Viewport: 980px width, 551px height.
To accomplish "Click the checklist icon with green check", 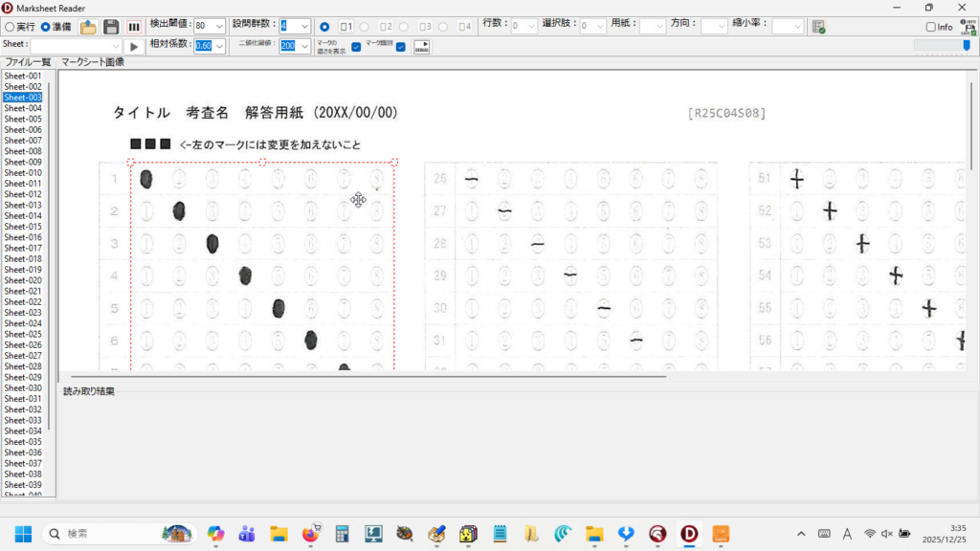I will pyautogui.click(x=818, y=27).
